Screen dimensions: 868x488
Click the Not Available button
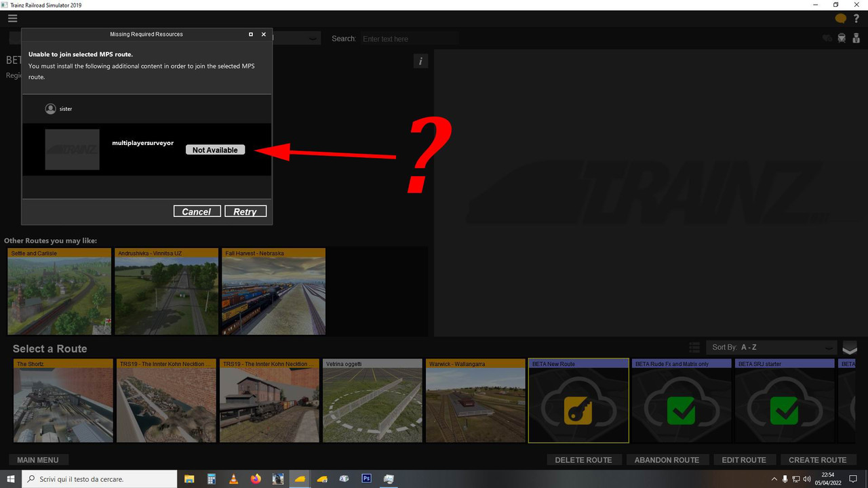click(215, 150)
